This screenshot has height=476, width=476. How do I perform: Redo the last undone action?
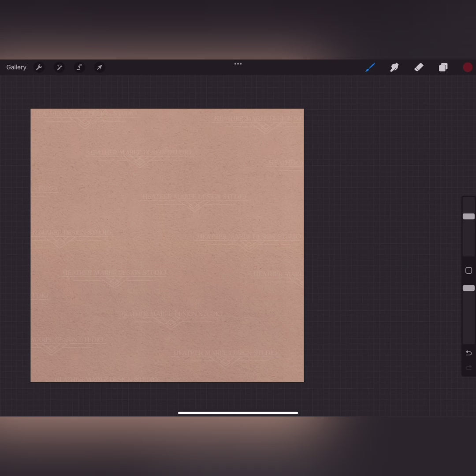(469, 368)
